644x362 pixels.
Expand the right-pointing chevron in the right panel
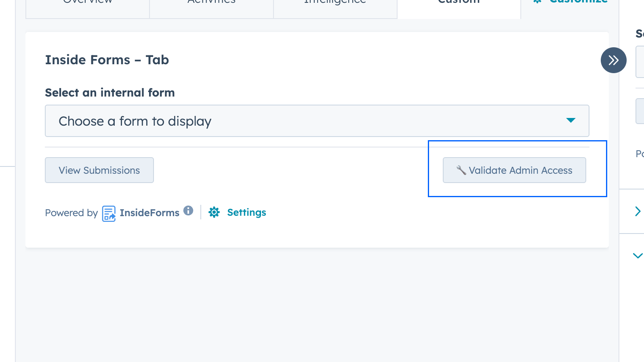[638, 211]
